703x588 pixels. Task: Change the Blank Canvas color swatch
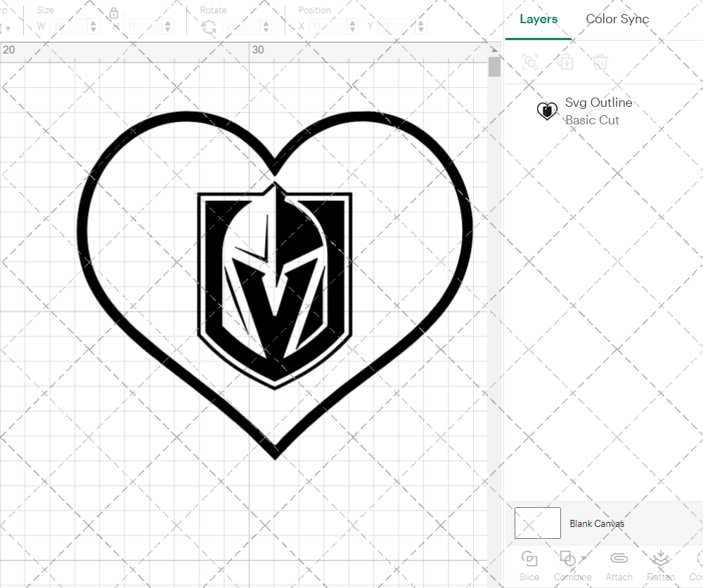point(537,523)
